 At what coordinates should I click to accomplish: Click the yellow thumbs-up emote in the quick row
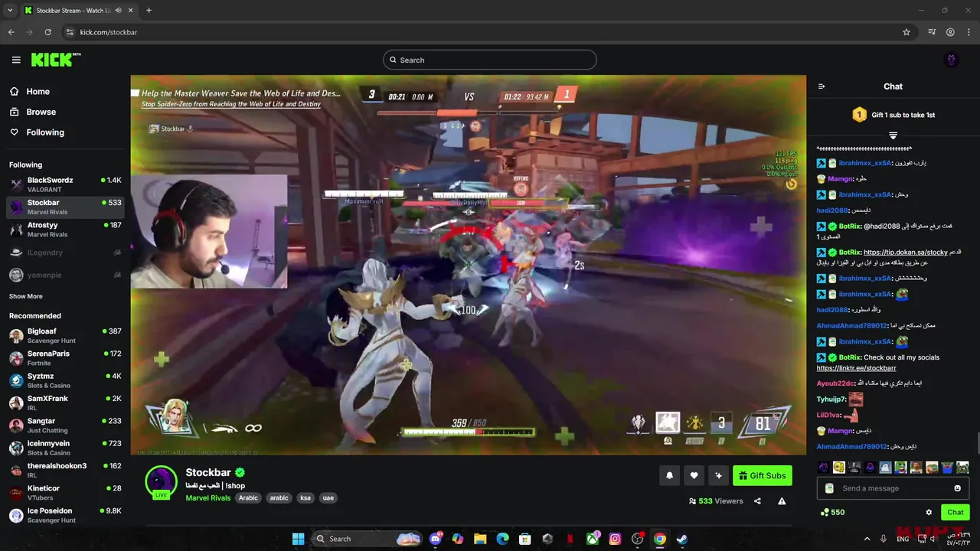tap(839, 467)
